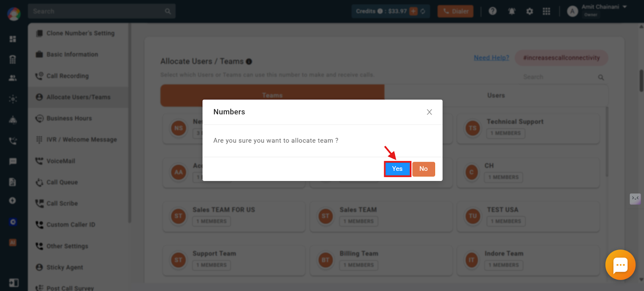Decline allocation with No button
Viewport: 644px width, 291px height.
(423, 169)
